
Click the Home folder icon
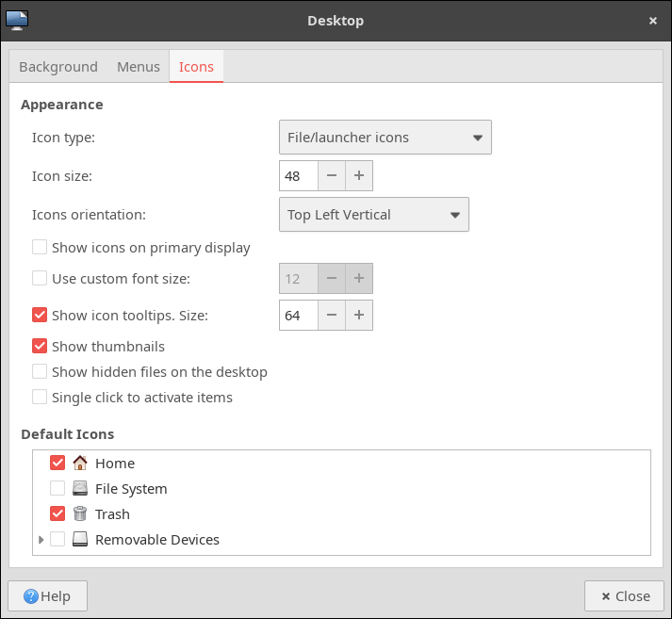(x=80, y=463)
